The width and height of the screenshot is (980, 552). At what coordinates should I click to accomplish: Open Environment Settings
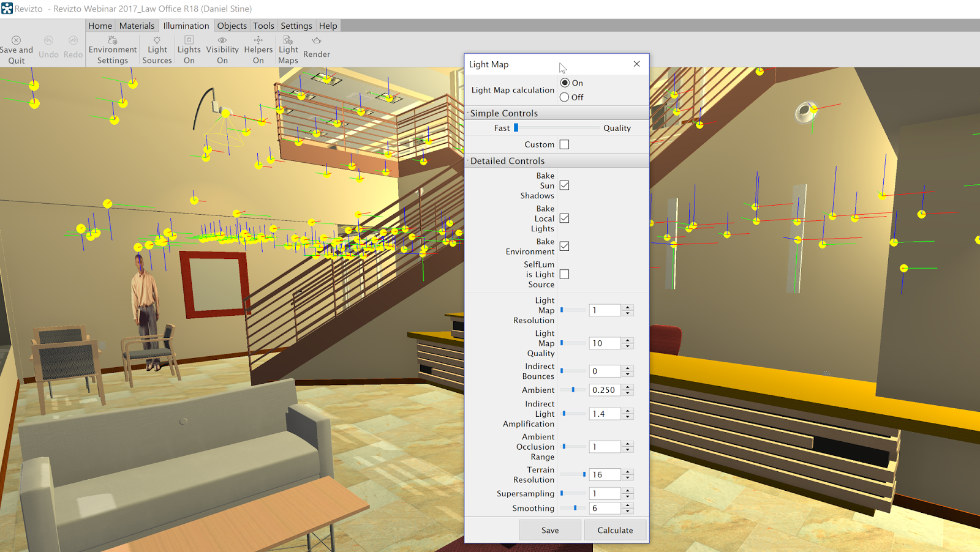[x=112, y=49]
